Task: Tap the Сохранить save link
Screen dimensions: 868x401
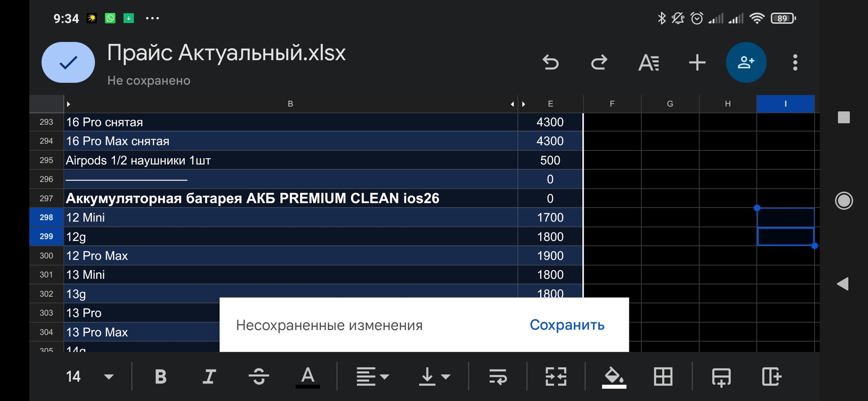Action: pos(567,325)
